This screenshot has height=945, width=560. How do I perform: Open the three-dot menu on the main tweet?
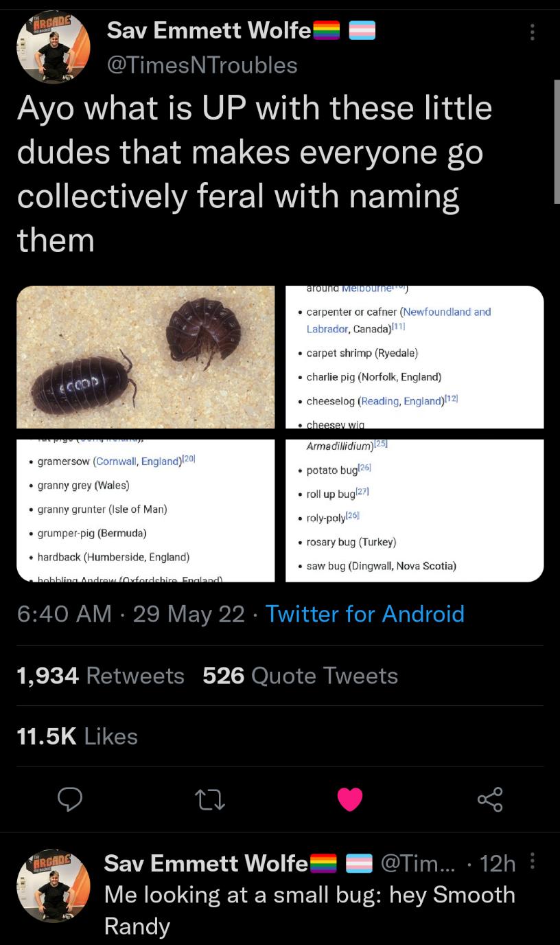533,33
